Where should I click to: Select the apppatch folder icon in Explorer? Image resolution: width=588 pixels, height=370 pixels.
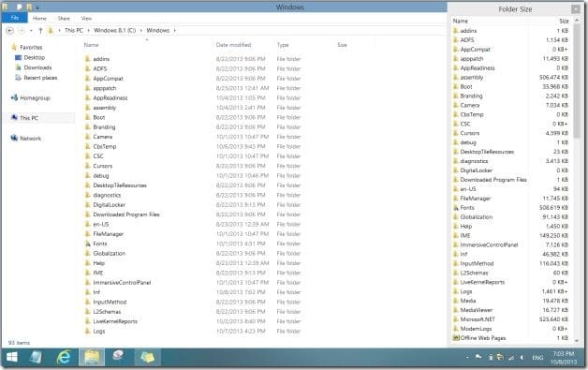point(87,88)
